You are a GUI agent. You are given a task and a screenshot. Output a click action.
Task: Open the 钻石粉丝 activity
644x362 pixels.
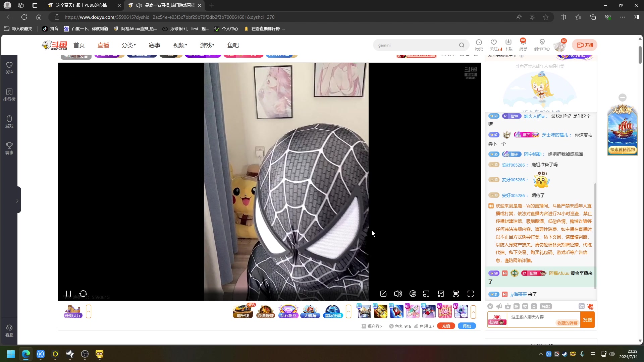pyautogui.click(x=288, y=311)
